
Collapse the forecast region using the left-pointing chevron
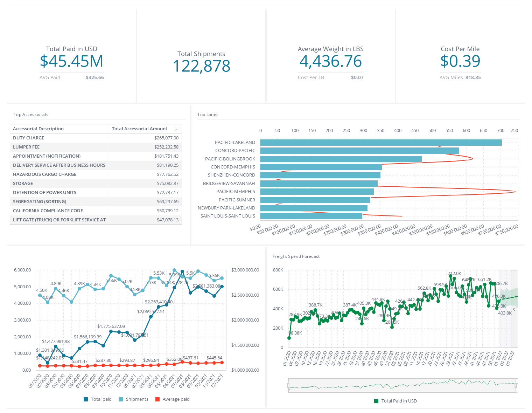click(514, 309)
